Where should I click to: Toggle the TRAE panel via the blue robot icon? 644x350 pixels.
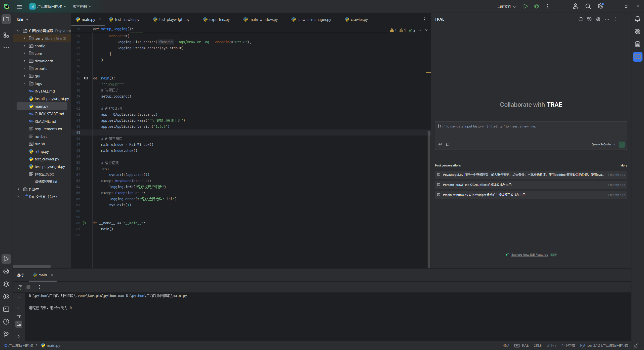[x=638, y=57]
